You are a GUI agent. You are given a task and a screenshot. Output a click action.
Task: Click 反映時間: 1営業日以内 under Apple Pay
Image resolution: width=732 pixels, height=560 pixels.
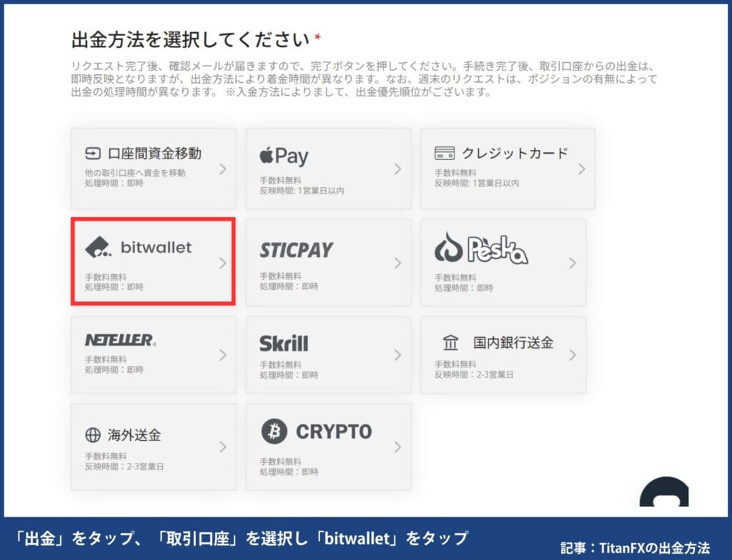pos(302,191)
